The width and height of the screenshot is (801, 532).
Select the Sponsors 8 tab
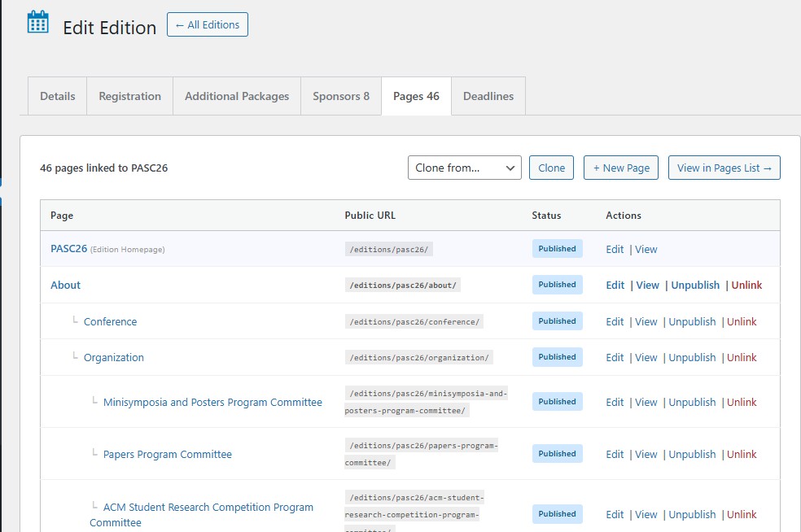pos(340,96)
